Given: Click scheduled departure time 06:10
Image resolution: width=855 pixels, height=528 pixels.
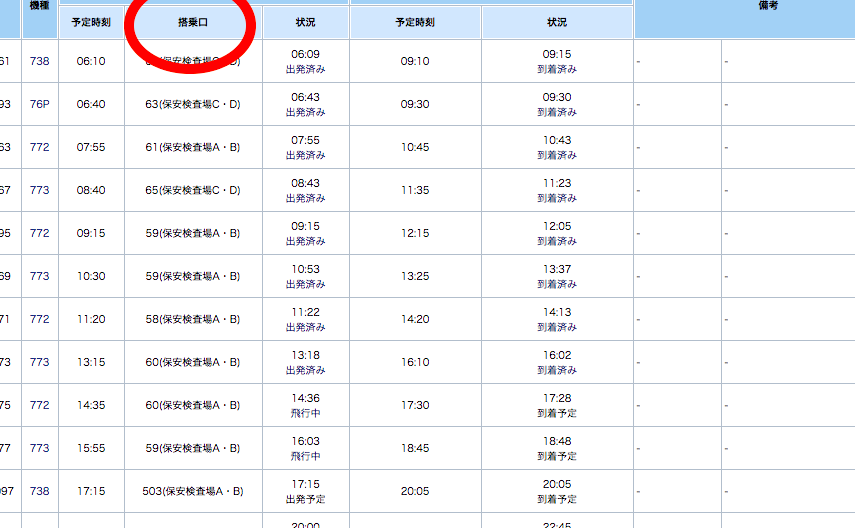Looking at the screenshot, I should click(x=91, y=61).
